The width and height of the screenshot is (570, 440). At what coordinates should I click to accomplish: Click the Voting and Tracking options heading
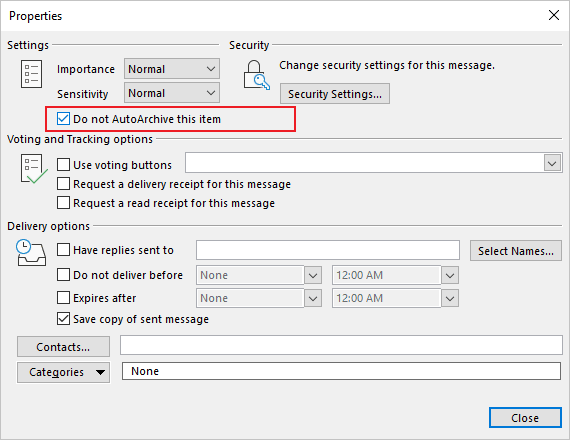[80, 139]
